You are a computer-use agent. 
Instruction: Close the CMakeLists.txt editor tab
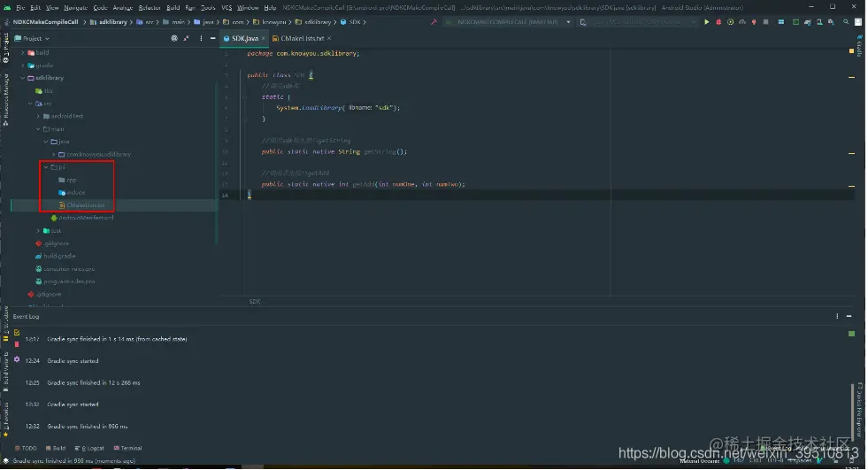(x=329, y=38)
